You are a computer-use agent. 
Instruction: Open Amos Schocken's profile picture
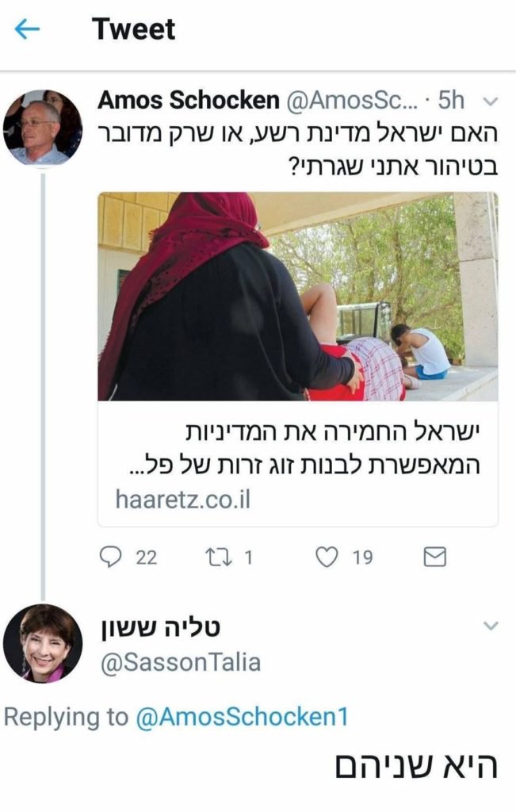(x=43, y=128)
